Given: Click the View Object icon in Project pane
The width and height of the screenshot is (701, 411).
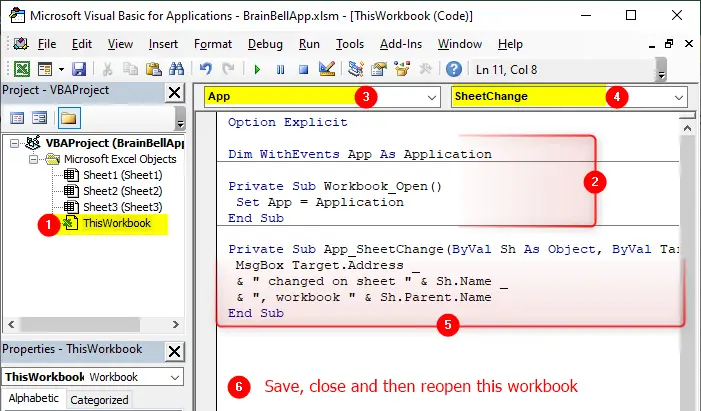Looking at the screenshot, I should [39, 118].
